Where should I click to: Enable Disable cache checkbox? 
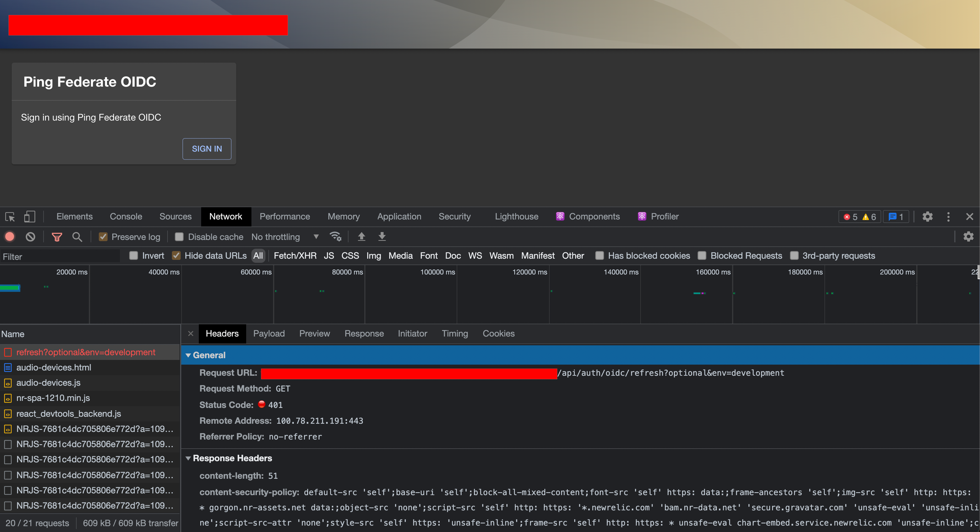tap(179, 237)
